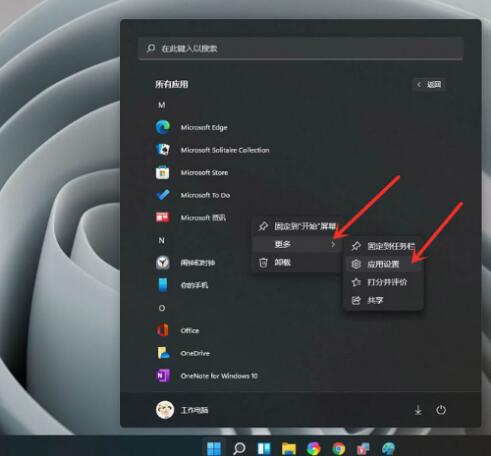Screen dimensions: 491x456
Task: Jump to the letter M section header
Action: tap(162, 105)
